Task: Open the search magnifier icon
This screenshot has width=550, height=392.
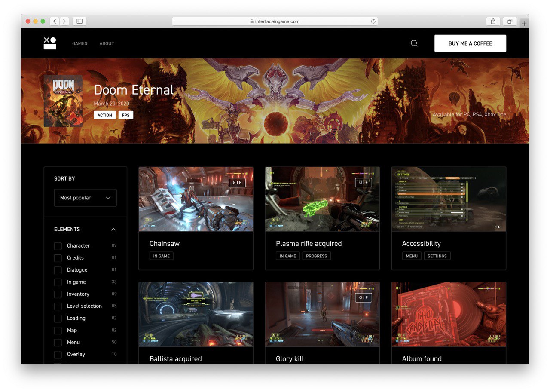Action: (414, 43)
